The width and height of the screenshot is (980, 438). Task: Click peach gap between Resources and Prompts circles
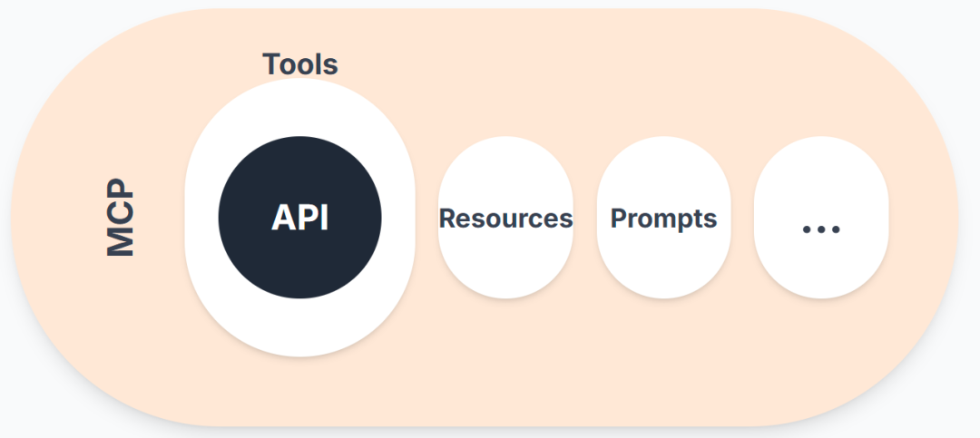[585, 218]
